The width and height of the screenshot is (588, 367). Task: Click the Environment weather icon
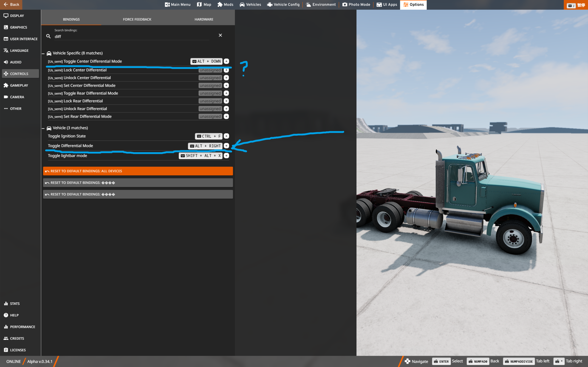coord(308,5)
